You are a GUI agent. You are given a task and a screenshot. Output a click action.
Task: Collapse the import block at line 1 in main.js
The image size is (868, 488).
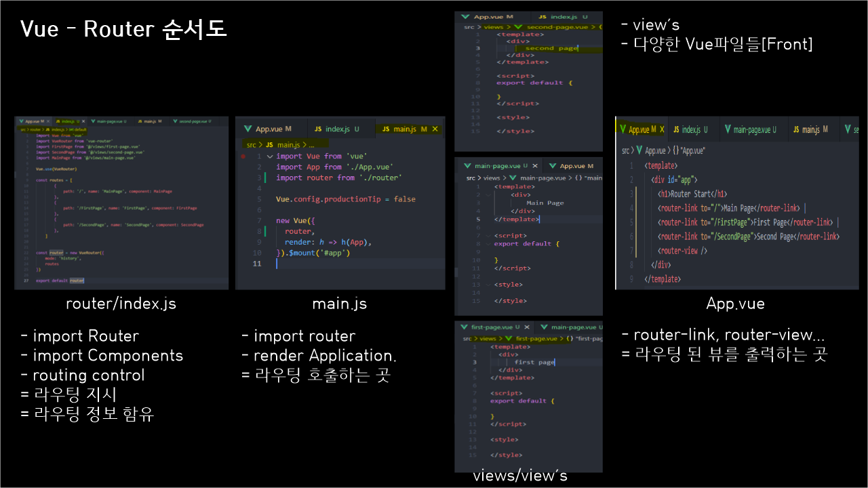click(269, 157)
